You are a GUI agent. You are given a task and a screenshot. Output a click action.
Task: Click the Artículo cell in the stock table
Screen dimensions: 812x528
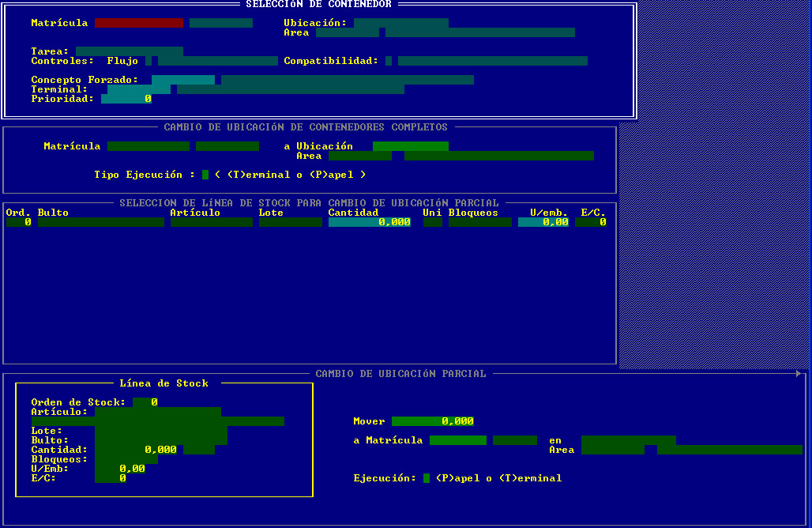[x=211, y=222]
